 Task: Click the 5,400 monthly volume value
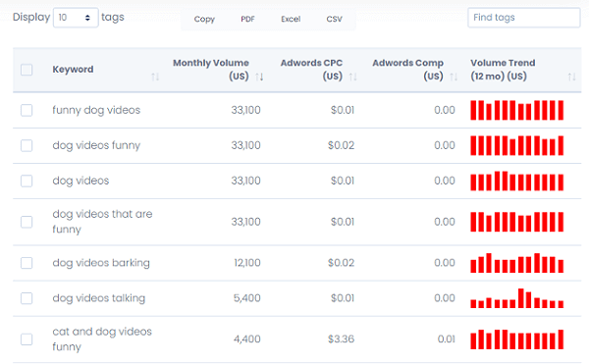click(x=246, y=298)
